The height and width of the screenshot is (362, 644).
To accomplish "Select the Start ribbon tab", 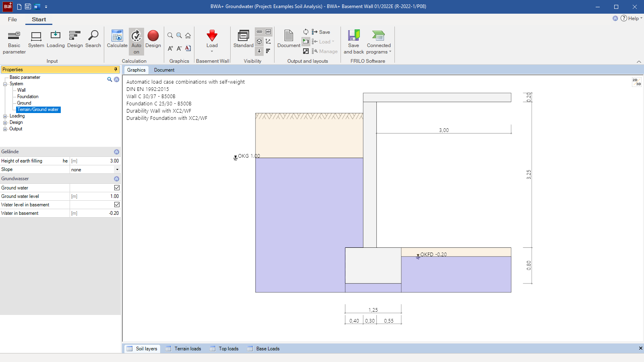I will [x=39, y=19].
